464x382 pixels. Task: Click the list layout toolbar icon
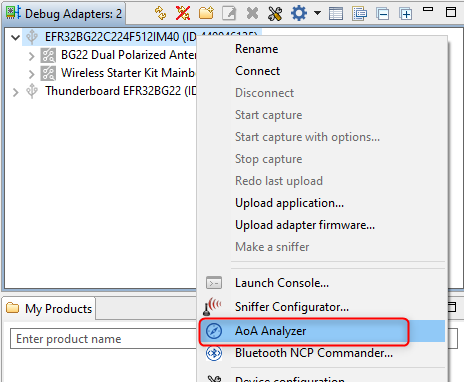[x=336, y=14]
